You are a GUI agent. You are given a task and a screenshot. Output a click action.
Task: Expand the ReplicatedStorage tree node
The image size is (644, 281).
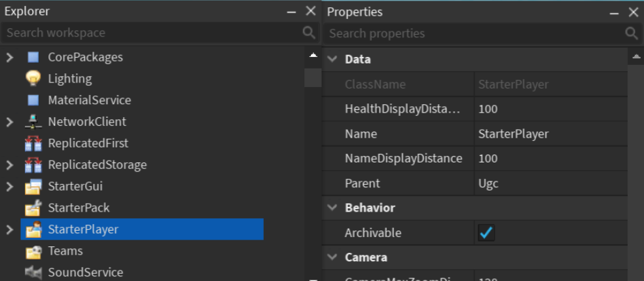pyautogui.click(x=9, y=165)
